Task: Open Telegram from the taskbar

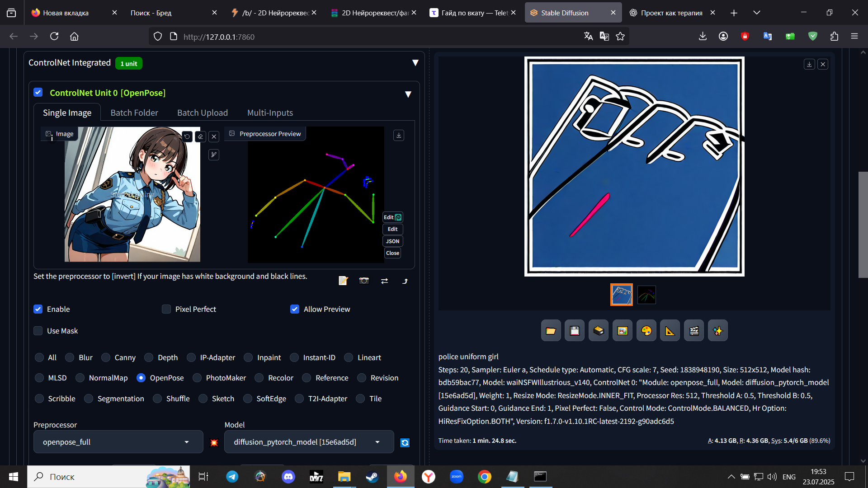Action: click(x=232, y=477)
